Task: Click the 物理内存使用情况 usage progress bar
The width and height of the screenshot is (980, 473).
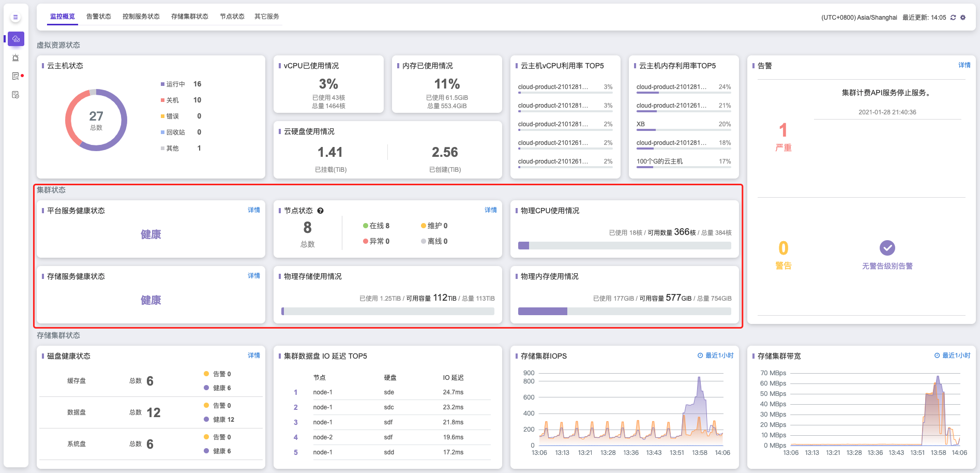Action: point(624,311)
